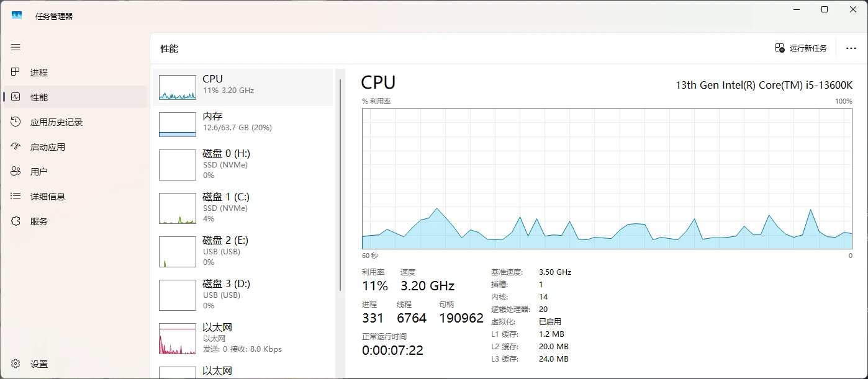
Task: Click the 性能 (Performance) sidebar icon
Action: (x=16, y=97)
